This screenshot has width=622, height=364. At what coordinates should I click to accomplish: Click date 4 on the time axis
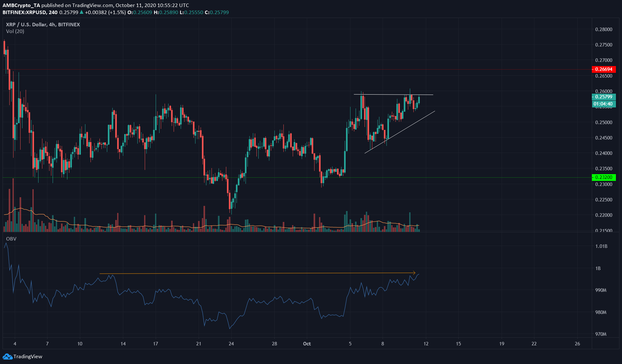coord(15,343)
